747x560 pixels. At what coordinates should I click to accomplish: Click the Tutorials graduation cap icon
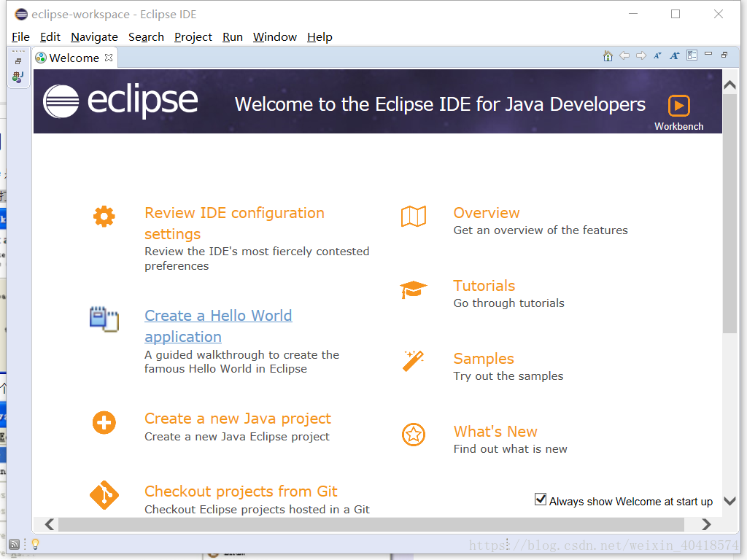pos(413,289)
